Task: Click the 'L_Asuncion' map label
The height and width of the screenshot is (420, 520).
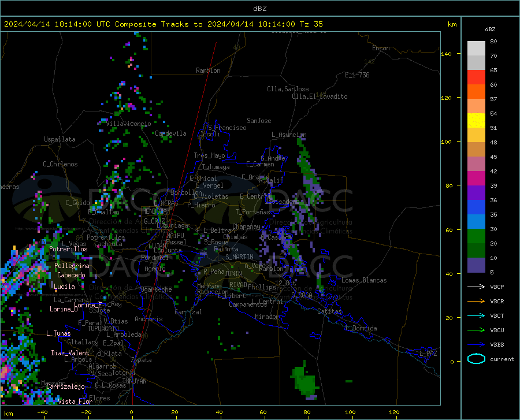Action: click(289, 135)
